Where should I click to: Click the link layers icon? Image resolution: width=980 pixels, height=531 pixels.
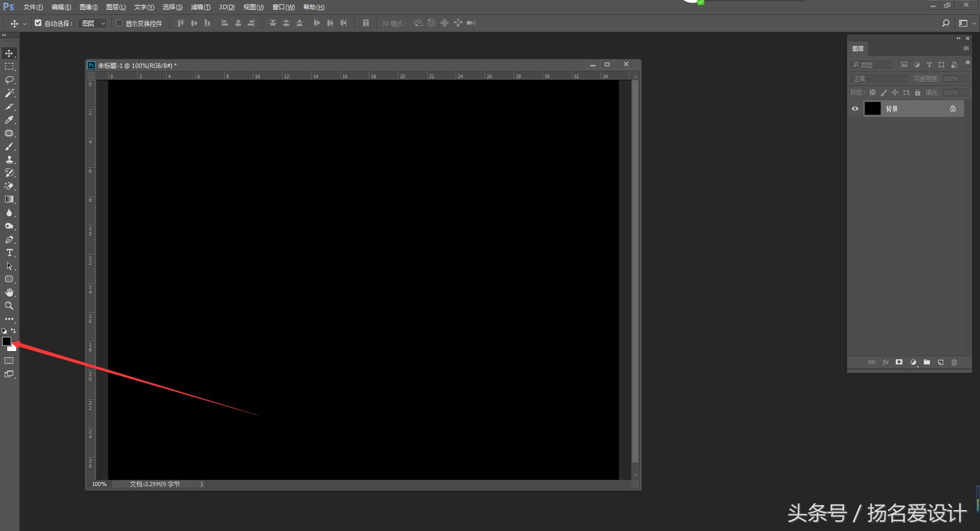click(x=872, y=362)
